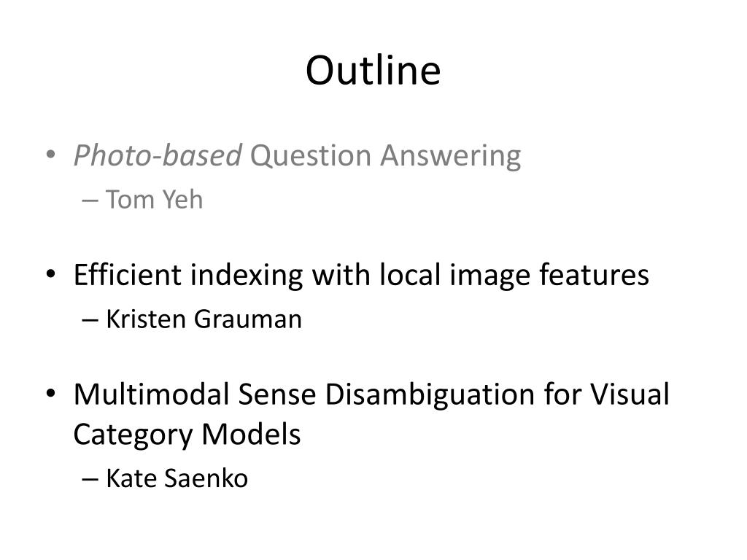Click the bullet dot before Multimodal
Viewport: 747px width, 560px height.
point(50,394)
